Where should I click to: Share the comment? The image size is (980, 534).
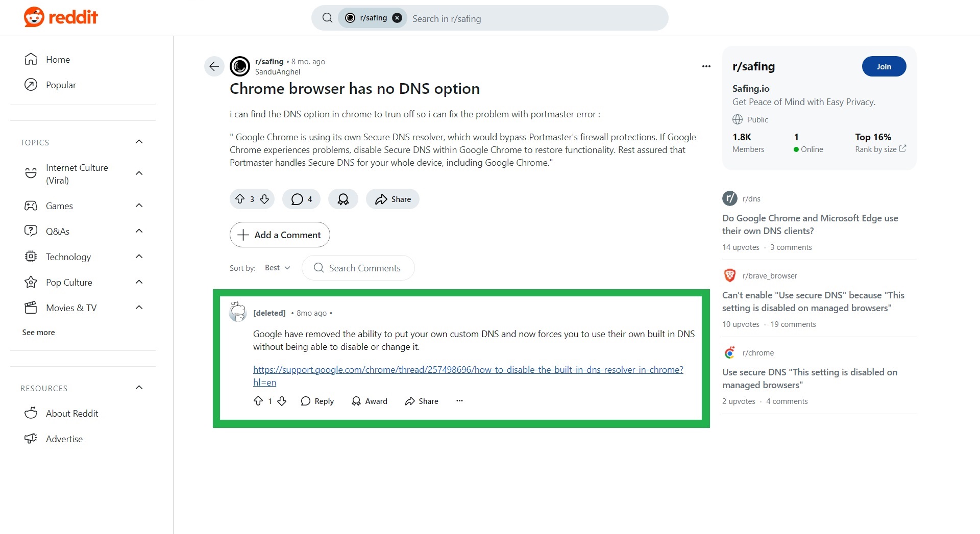click(x=422, y=401)
